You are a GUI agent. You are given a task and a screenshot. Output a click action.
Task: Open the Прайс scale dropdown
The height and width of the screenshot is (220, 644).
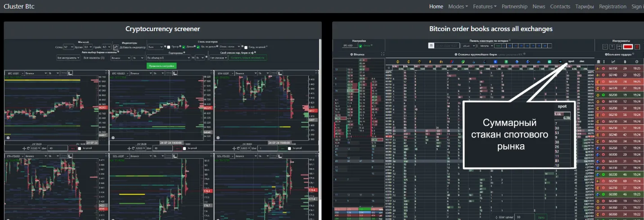pos(107,47)
